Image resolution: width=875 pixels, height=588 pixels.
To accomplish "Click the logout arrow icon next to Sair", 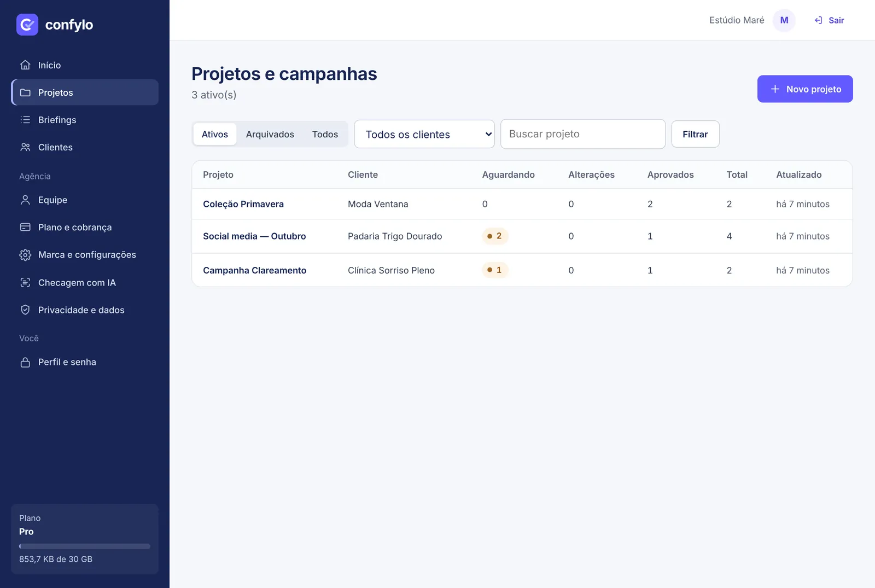I will (x=819, y=20).
